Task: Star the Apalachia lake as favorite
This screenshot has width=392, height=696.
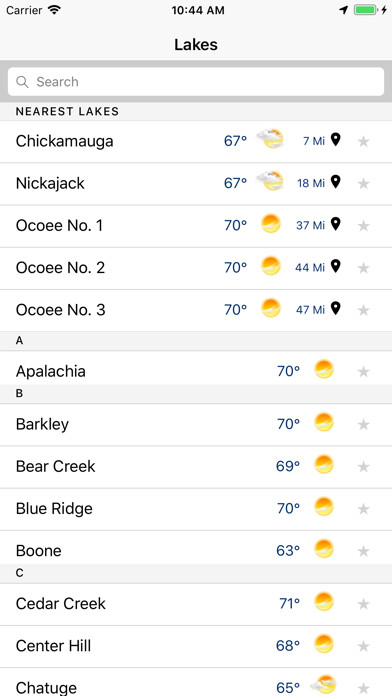Action: click(364, 372)
